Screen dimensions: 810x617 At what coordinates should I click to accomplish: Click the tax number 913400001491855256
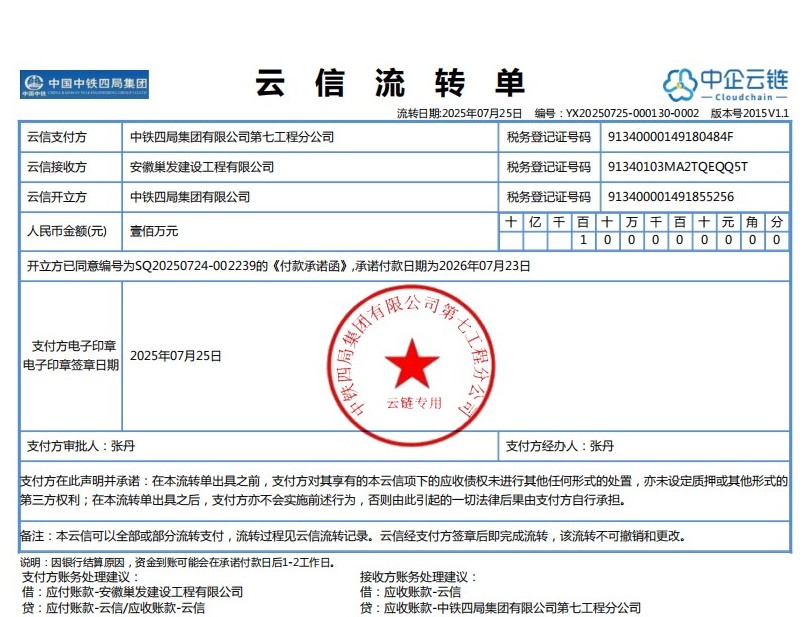point(671,197)
